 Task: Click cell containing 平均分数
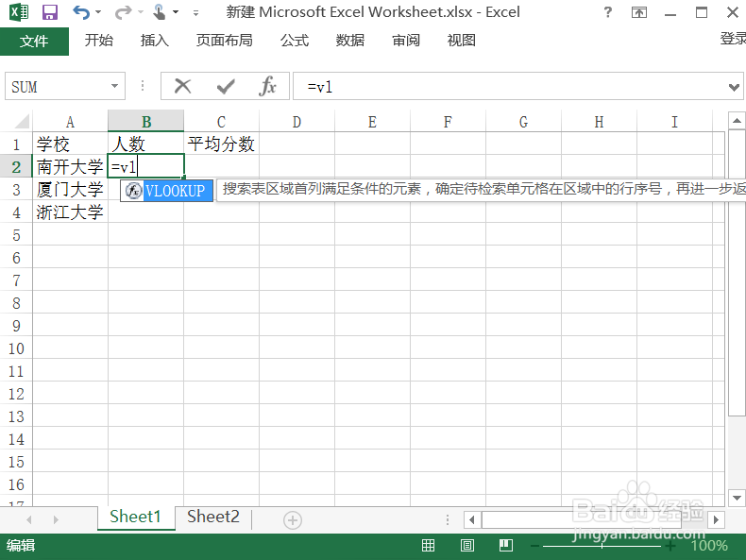pyautogui.click(x=221, y=144)
